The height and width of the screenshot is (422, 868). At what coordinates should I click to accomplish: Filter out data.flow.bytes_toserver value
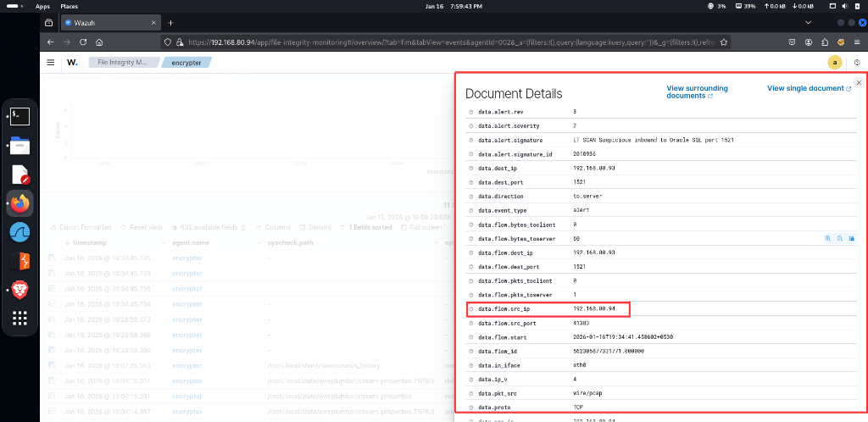tap(840, 238)
